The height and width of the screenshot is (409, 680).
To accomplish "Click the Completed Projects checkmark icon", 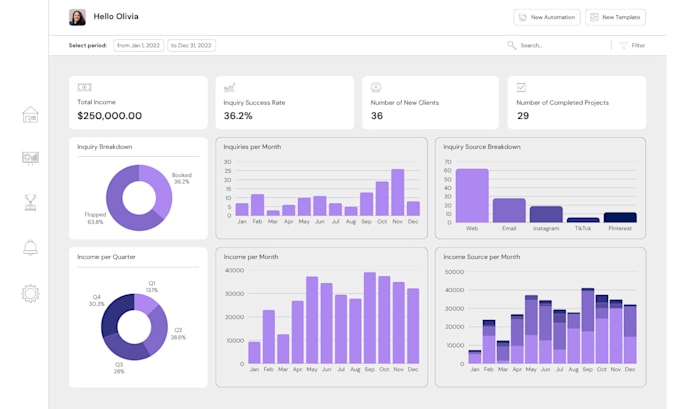I will coord(521,88).
